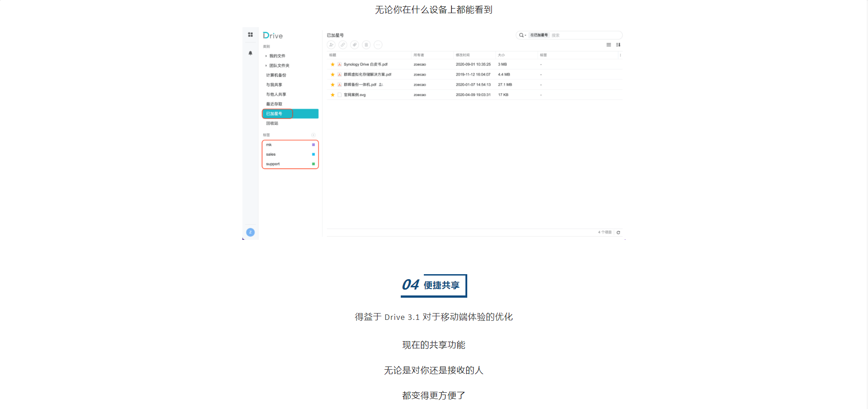Open the app grid launcher icon

point(250,35)
